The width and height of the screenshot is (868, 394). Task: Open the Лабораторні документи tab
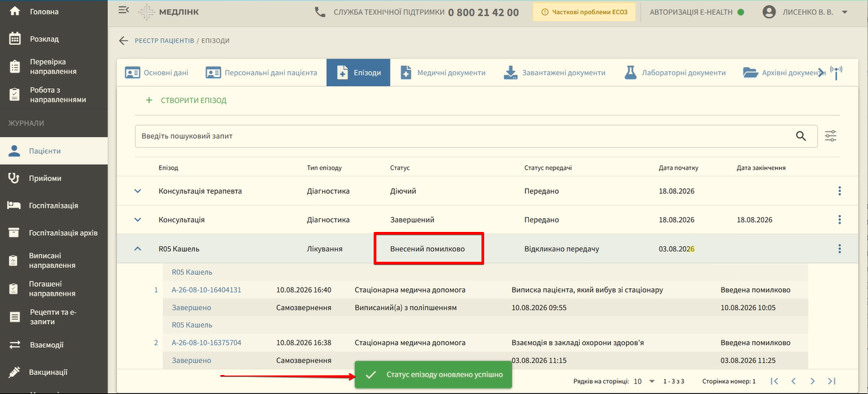click(x=675, y=73)
